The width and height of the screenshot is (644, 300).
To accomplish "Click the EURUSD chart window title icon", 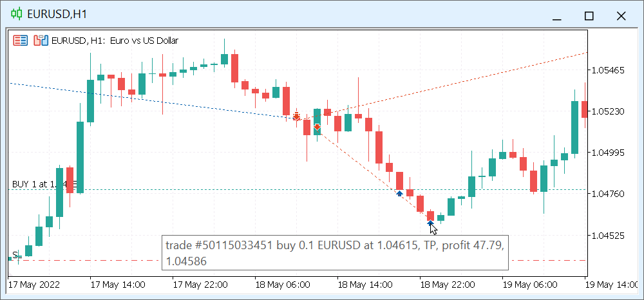I will (x=17, y=14).
